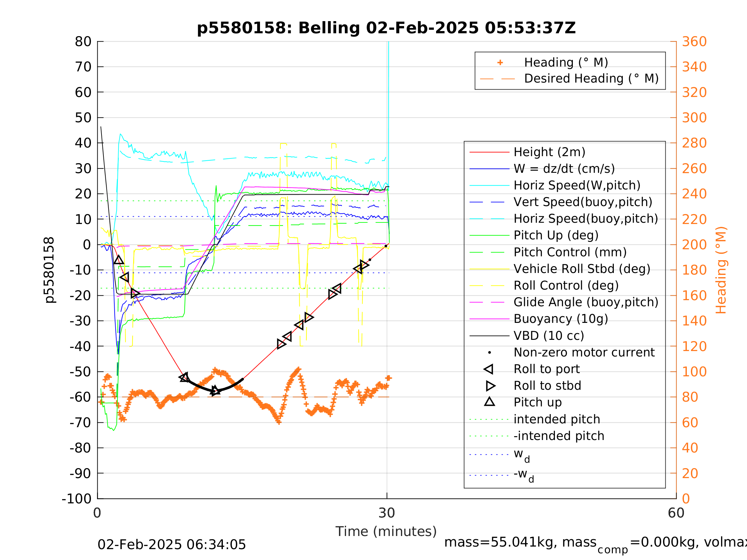
Task: Click the Non-zero motor current dot icon
Action: 489,352
